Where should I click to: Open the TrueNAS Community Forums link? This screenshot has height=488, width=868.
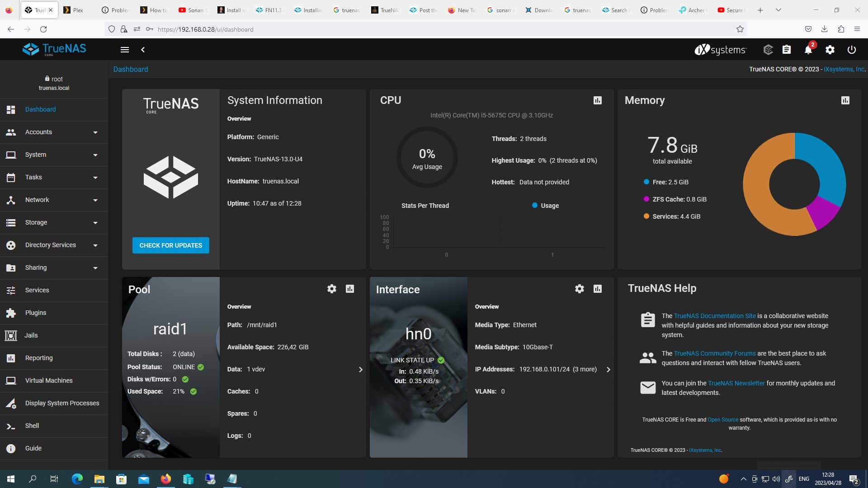point(715,353)
